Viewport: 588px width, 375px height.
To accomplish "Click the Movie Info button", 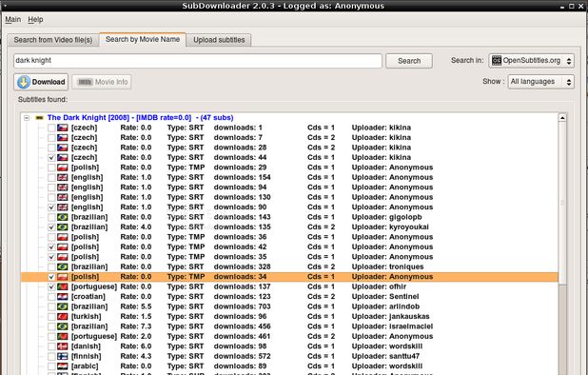I will click(x=102, y=82).
